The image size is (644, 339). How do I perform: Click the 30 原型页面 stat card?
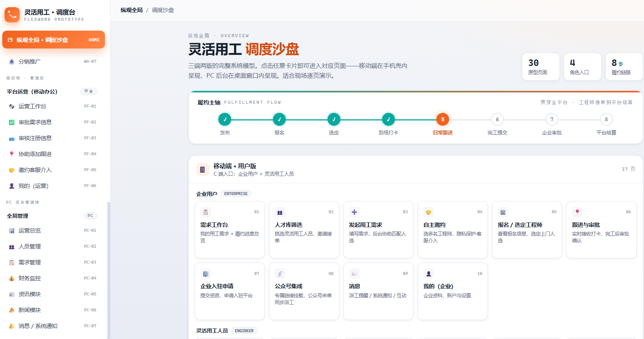[541, 67]
